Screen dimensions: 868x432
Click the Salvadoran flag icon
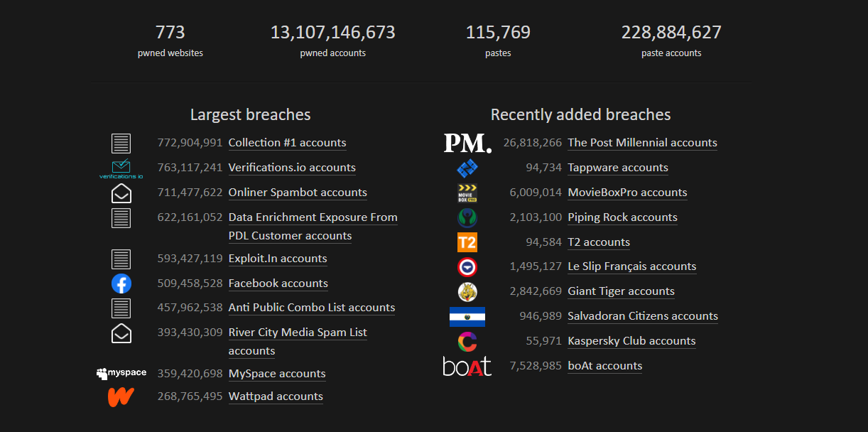[x=467, y=316]
